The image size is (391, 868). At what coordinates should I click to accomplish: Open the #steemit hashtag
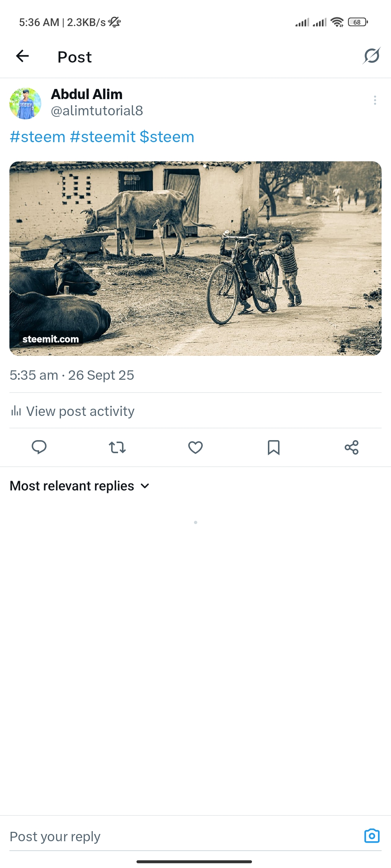point(103,137)
